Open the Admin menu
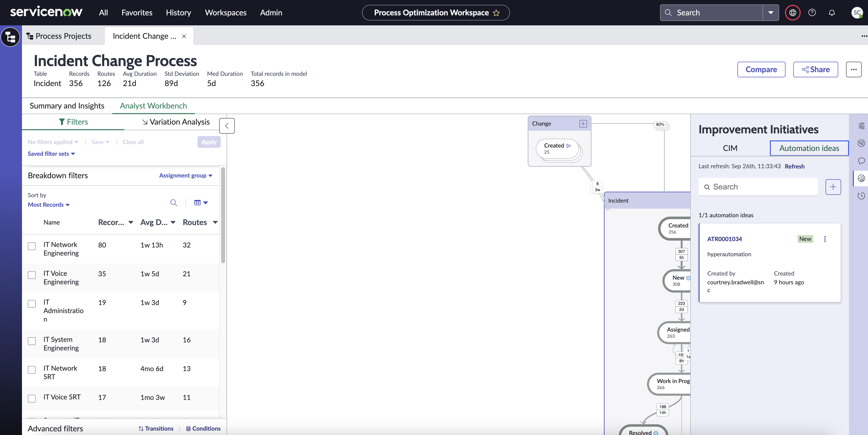Viewport: 868px width, 435px height. point(271,12)
